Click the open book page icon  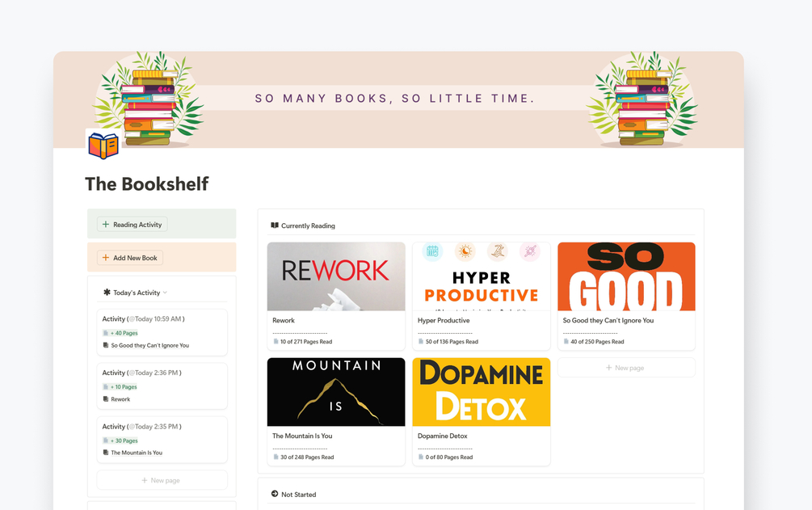pos(103,145)
